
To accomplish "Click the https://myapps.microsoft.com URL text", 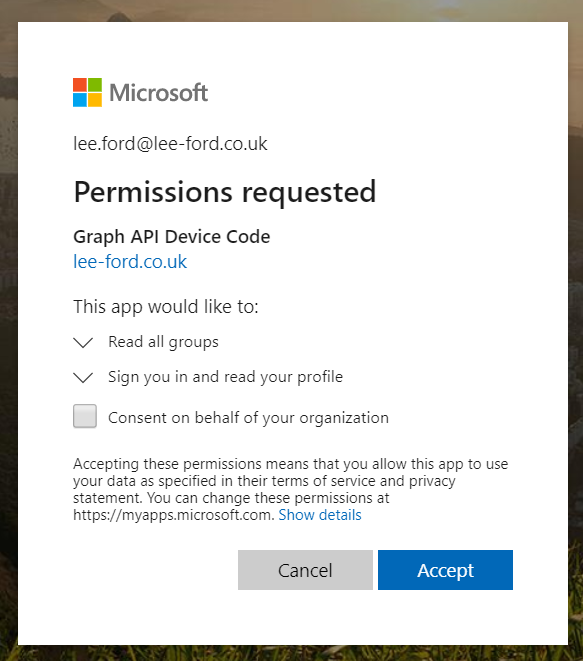I will point(172,515).
